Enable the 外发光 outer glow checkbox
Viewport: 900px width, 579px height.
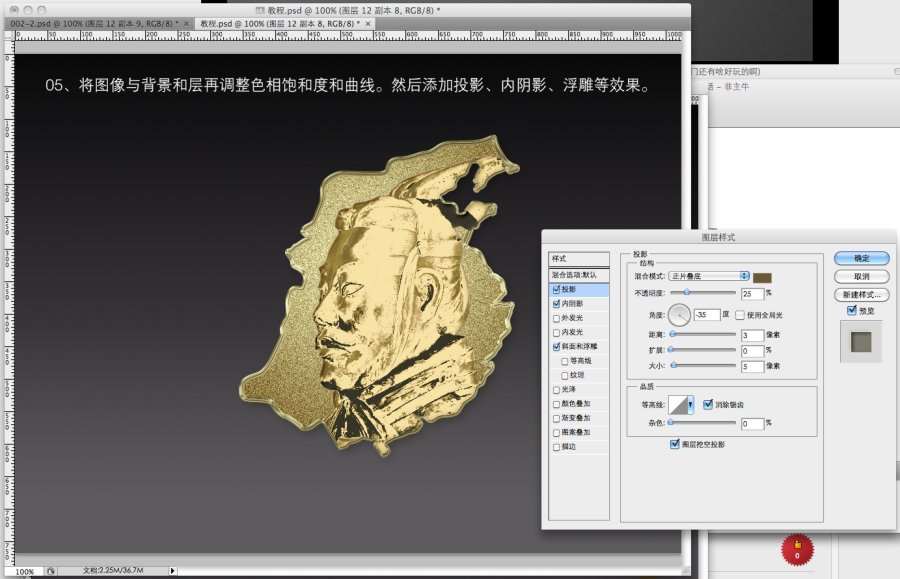click(x=556, y=317)
